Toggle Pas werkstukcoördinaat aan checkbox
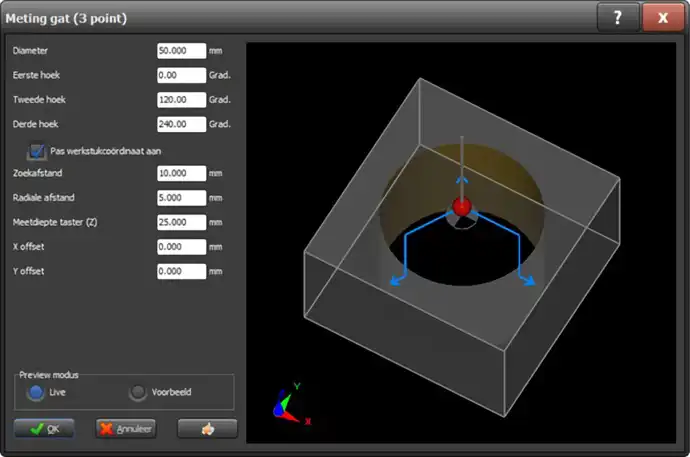This screenshot has width=690, height=457. click(x=37, y=152)
